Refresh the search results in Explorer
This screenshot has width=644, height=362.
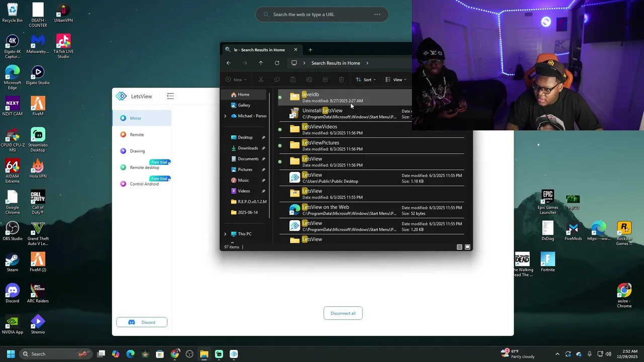(277, 63)
